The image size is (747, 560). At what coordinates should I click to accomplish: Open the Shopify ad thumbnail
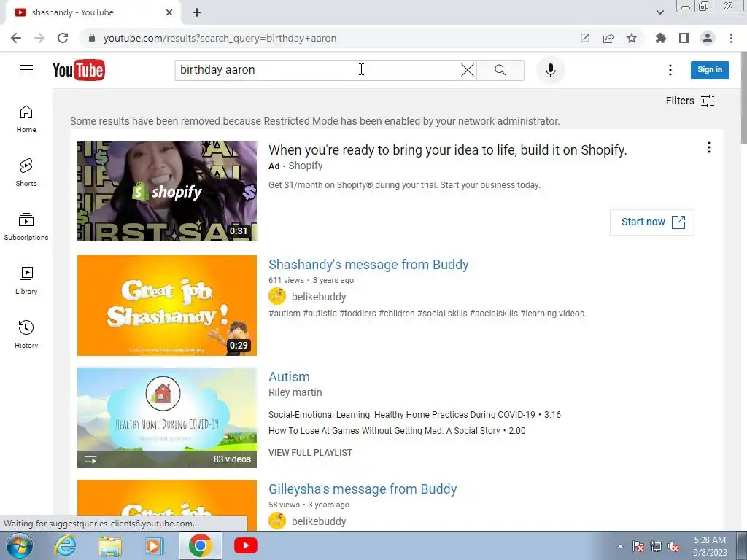167,191
